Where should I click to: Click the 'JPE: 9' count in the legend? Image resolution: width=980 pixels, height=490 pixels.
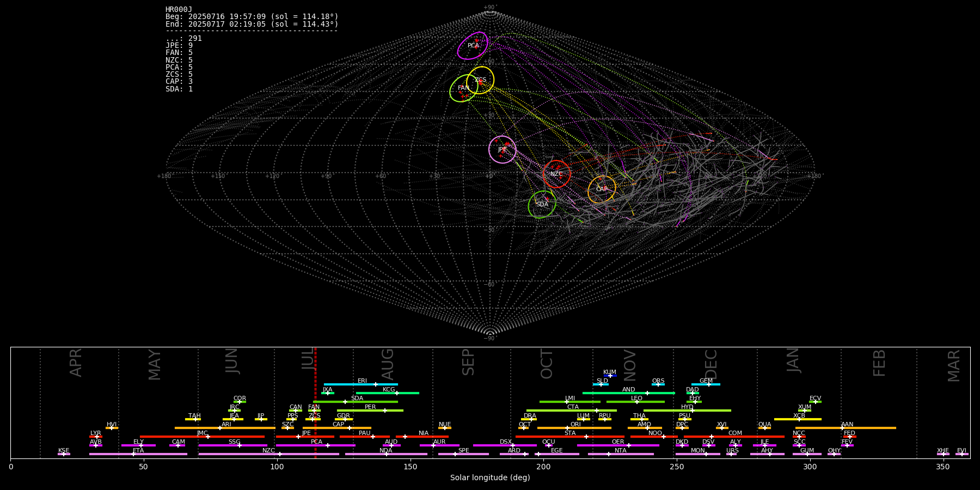[x=179, y=46]
